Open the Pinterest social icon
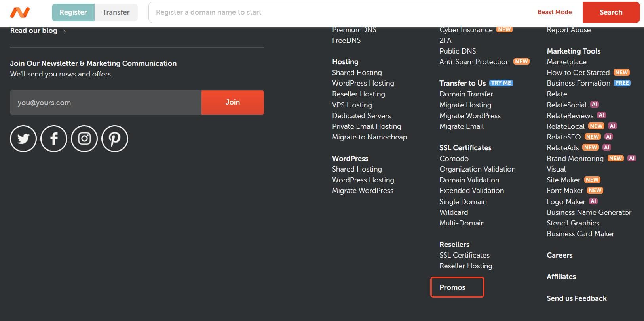The height and width of the screenshot is (321, 644). (x=115, y=139)
